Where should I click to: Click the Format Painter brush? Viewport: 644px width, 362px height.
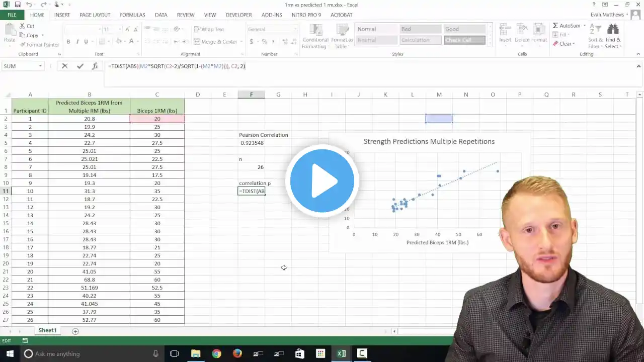point(23,45)
